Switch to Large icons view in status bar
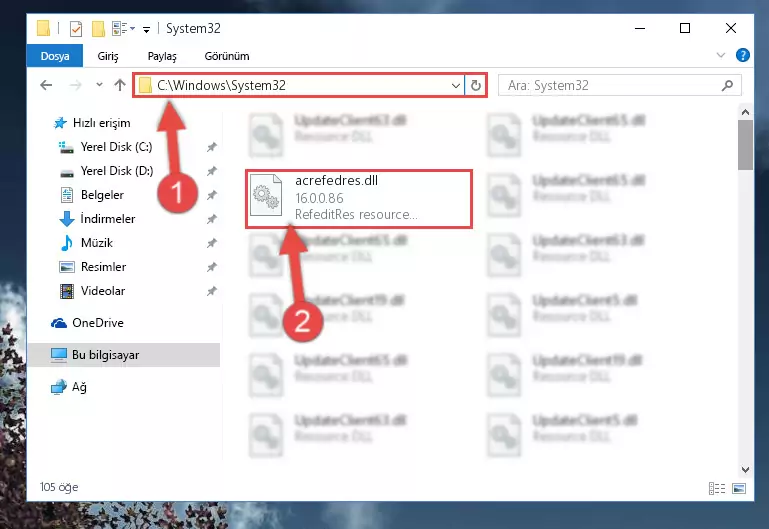Image resolution: width=769 pixels, height=529 pixels. [x=739, y=488]
